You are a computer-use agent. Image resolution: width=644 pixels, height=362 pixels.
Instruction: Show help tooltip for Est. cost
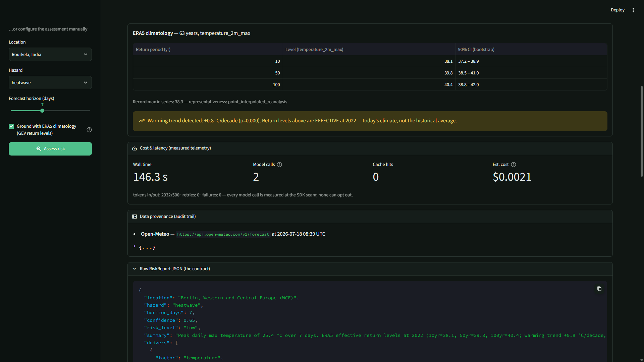click(x=514, y=165)
